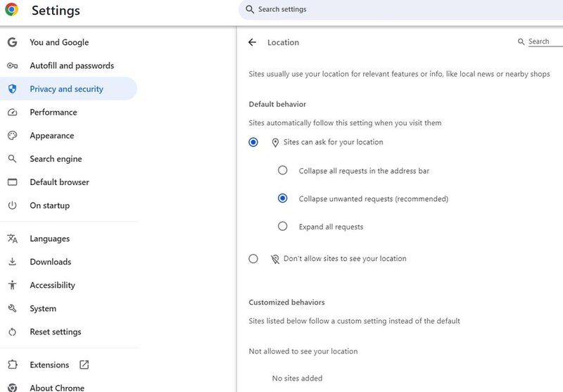The width and height of the screenshot is (563, 392).
Task: Click the Default behavior heading
Action: (277, 104)
